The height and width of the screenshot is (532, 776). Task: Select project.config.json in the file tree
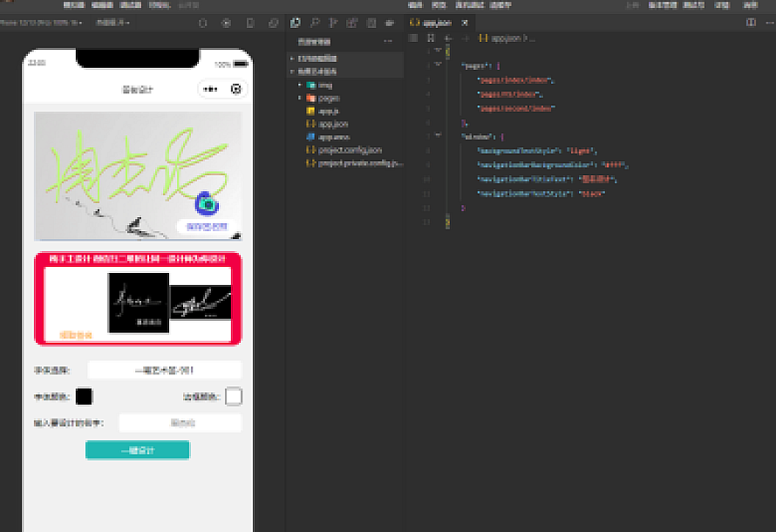coord(350,150)
